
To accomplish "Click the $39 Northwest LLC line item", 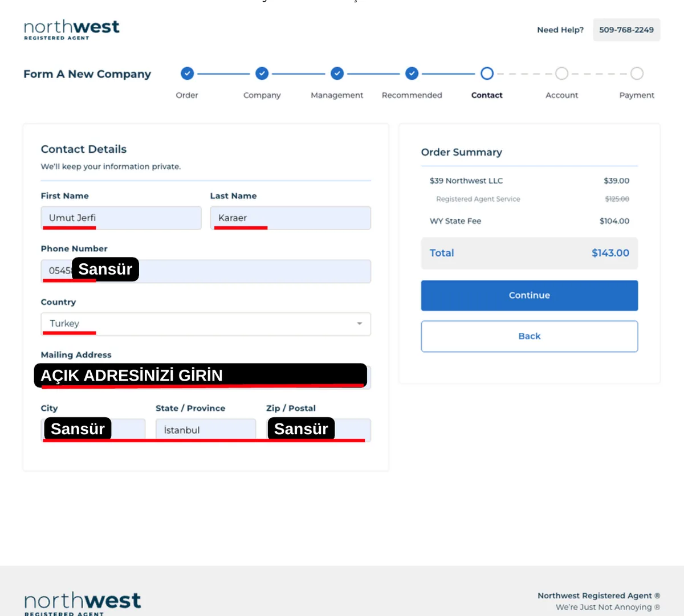I will [x=466, y=181].
